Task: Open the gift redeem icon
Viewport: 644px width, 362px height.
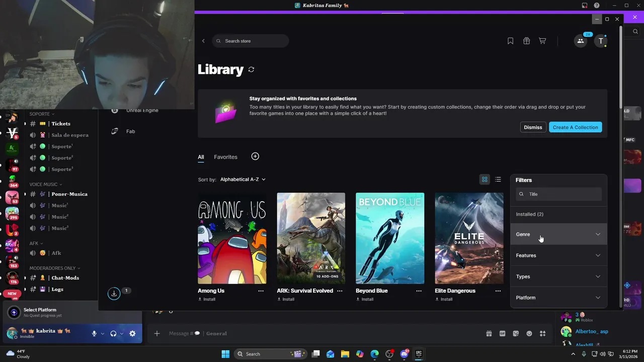Action: coord(526,41)
